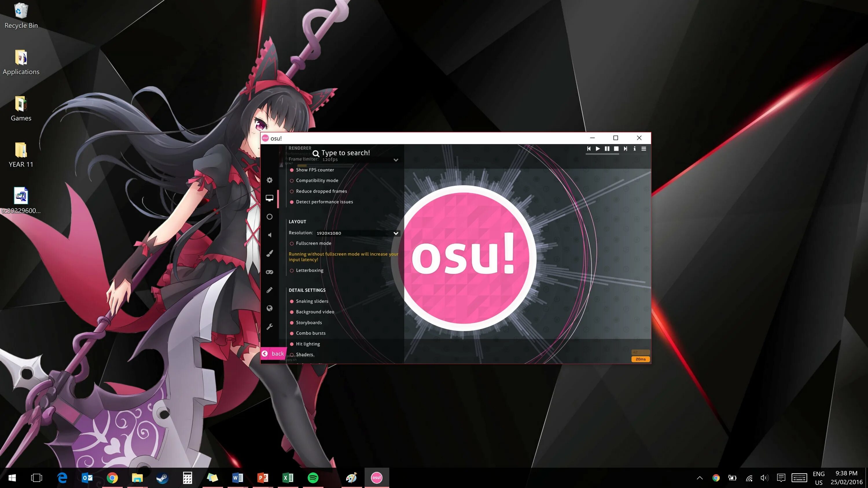Open the Maintenance wrench section in sidebar
Image resolution: width=868 pixels, height=488 pixels.
(270, 326)
